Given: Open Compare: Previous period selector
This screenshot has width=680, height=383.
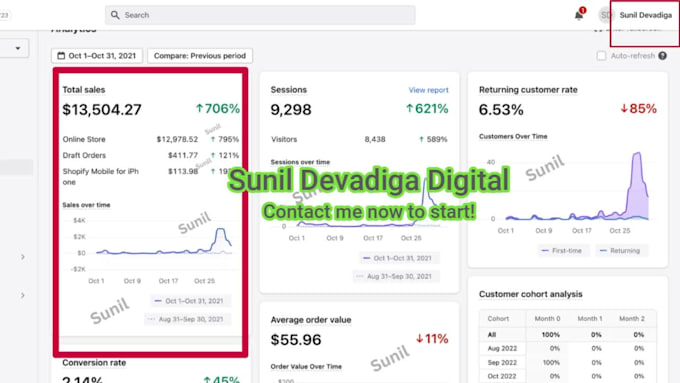Looking at the screenshot, I should click(200, 56).
